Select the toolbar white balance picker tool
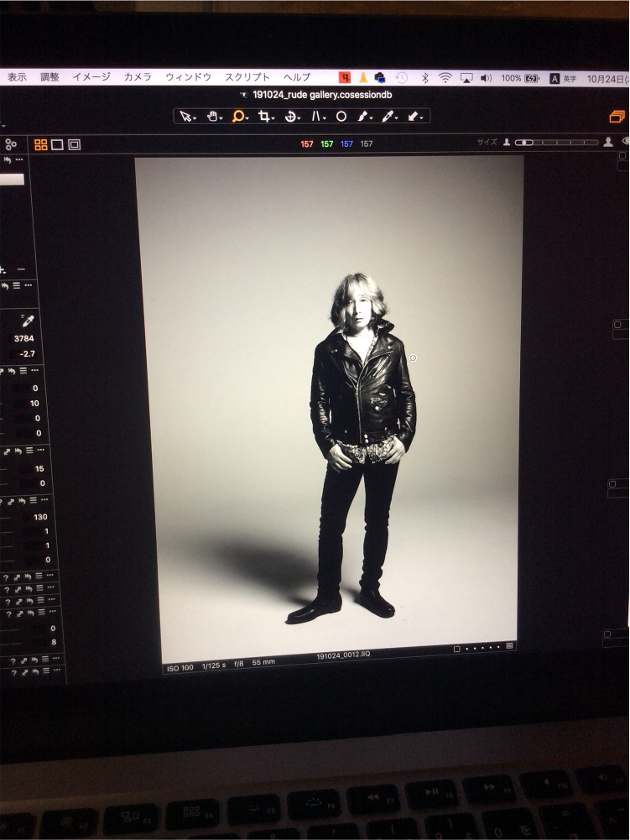The width and height of the screenshot is (630, 840). [388, 117]
